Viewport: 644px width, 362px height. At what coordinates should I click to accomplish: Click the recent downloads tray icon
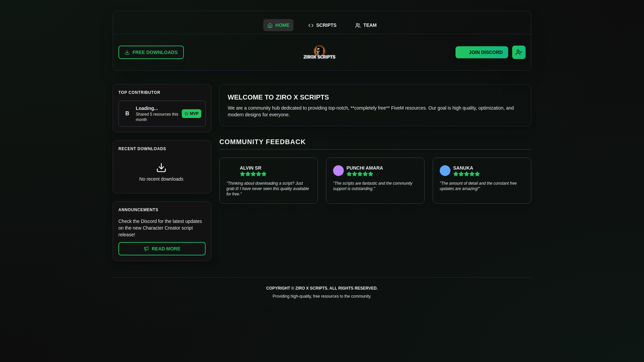coord(161,168)
